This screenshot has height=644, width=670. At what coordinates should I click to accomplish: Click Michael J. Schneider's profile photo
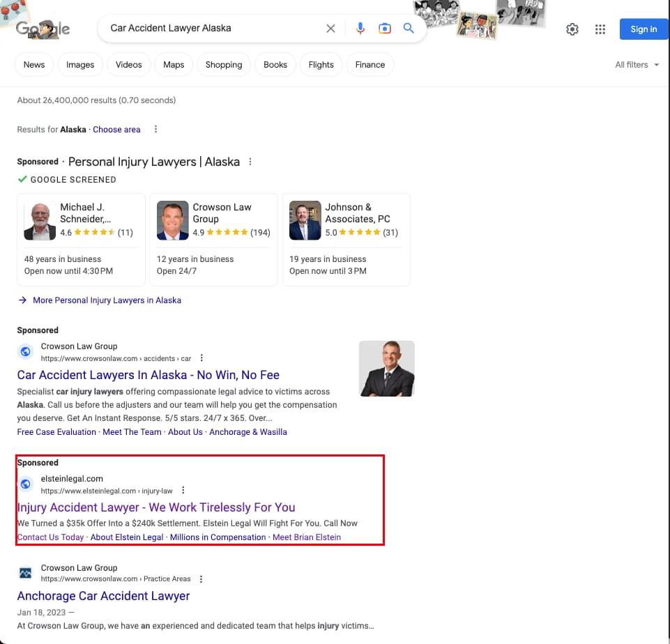point(40,221)
